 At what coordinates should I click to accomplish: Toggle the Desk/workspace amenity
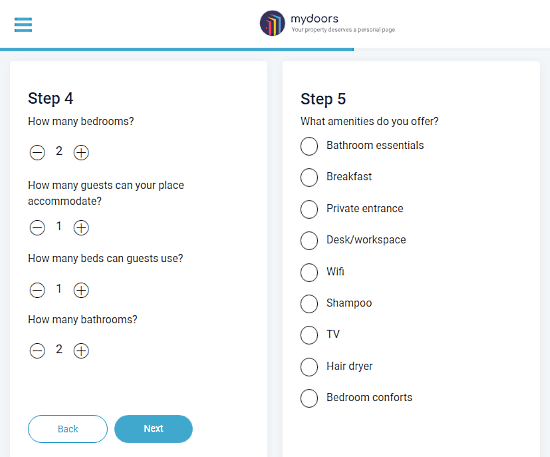click(x=309, y=240)
